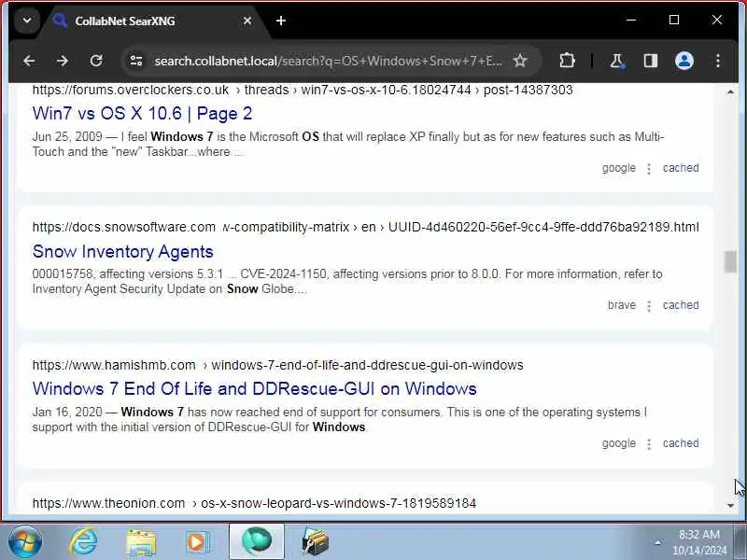Show hidden system tray icons
The width and height of the screenshot is (747, 560).
click(658, 542)
